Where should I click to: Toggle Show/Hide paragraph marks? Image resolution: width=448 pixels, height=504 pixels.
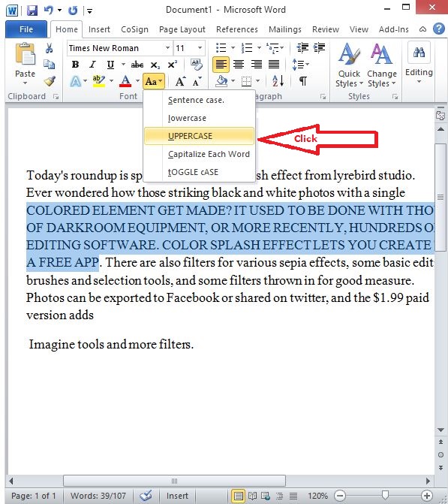(303, 81)
